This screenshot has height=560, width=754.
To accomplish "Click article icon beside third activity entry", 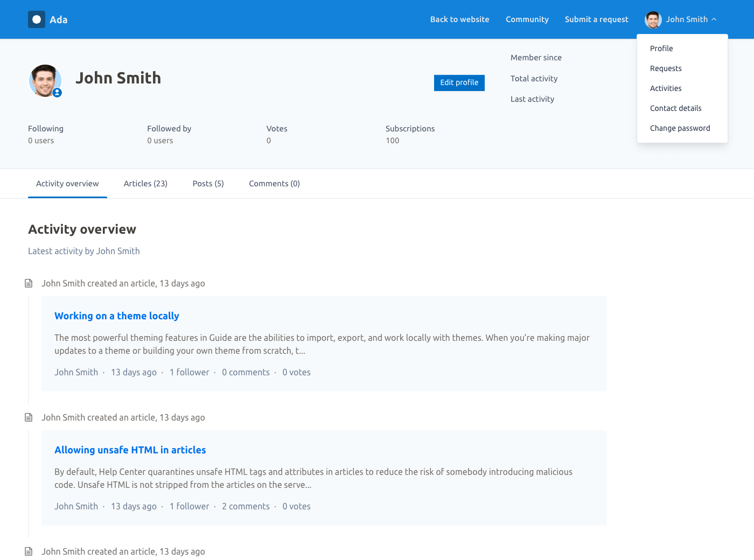I will tap(29, 551).
